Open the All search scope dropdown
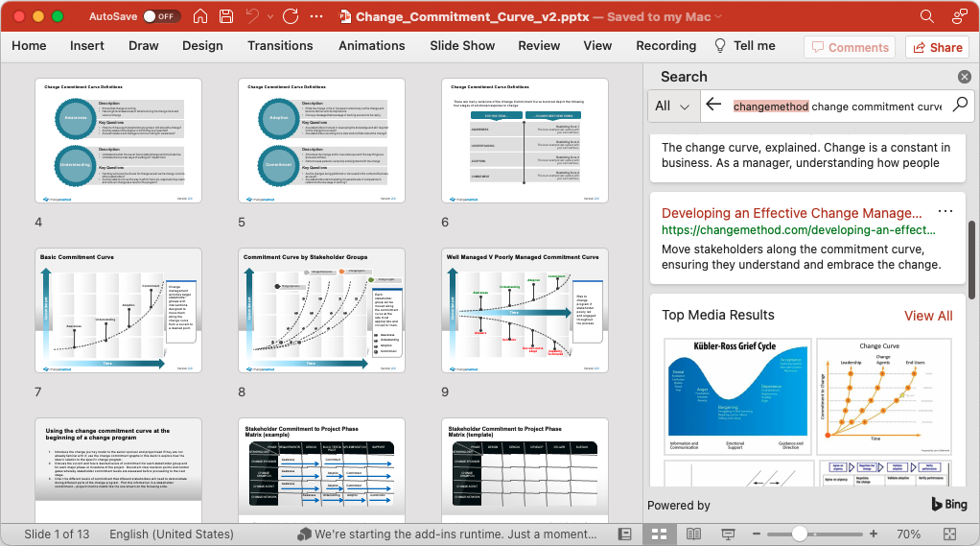980x546 pixels. (x=672, y=106)
